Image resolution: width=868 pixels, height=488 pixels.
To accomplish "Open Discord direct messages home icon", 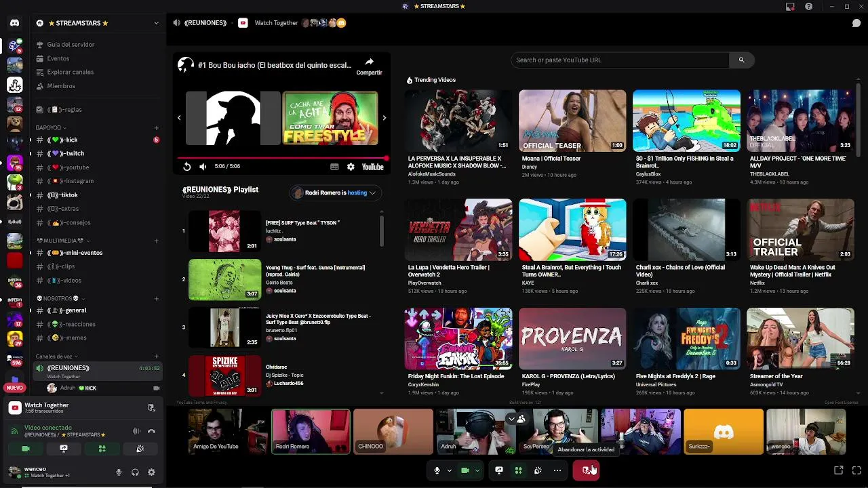I will (x=14, y=23).
